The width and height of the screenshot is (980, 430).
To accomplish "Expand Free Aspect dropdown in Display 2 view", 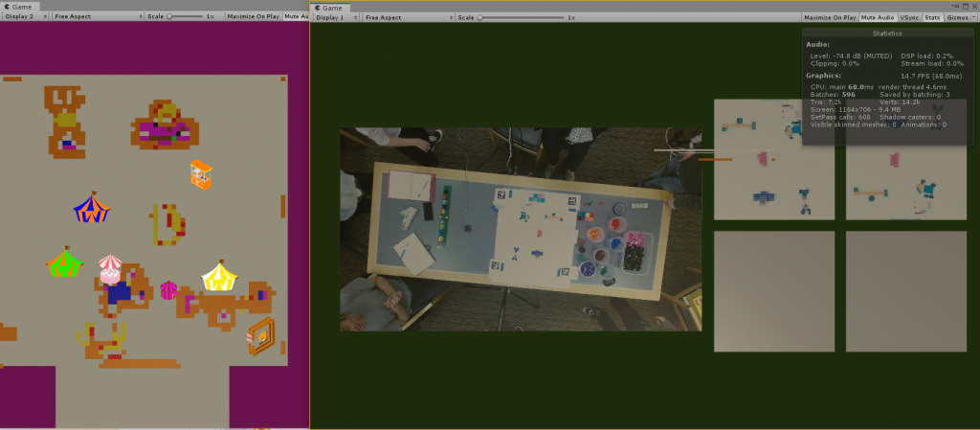I will [96, 17].
